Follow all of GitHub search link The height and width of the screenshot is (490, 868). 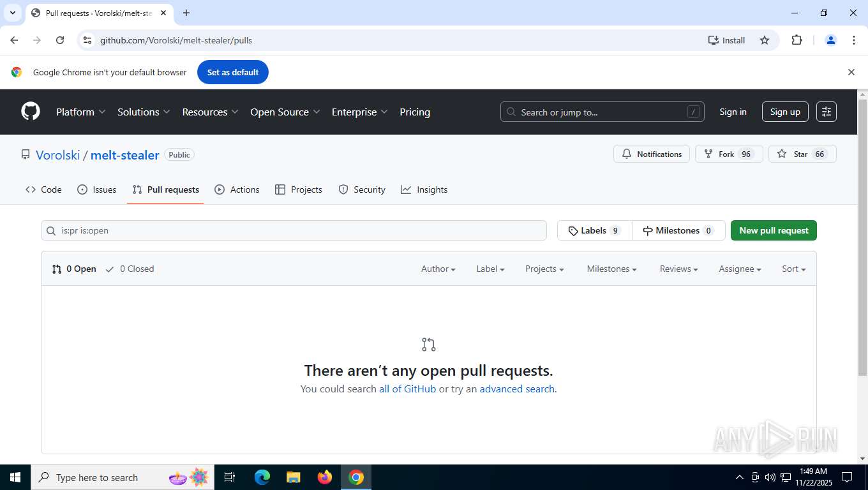407,389
